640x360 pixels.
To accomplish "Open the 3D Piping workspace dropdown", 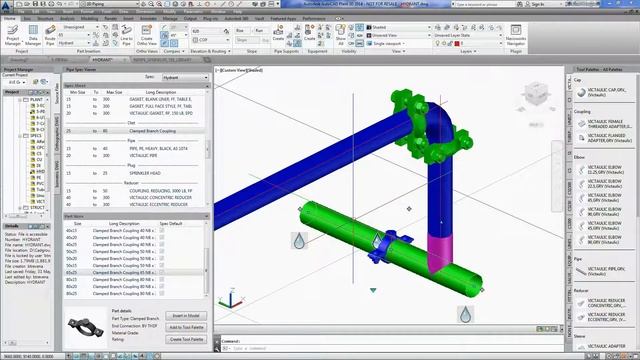I will (x=109, y=4).
